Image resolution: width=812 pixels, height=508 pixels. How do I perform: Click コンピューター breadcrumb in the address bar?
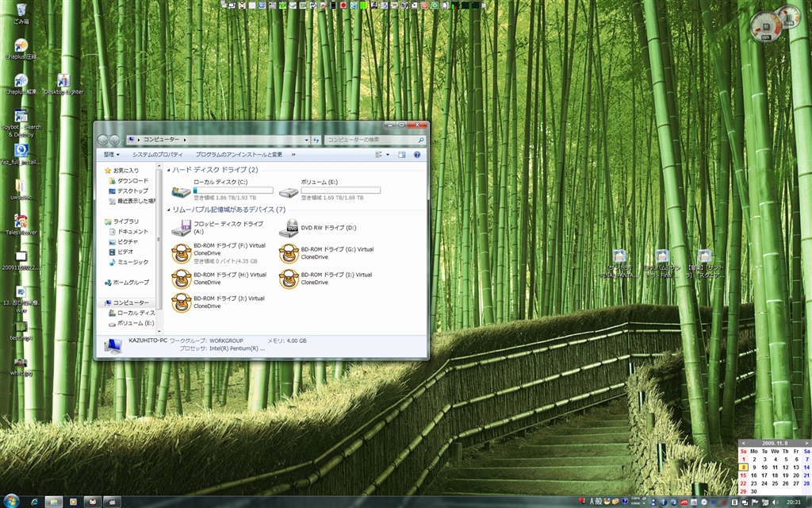click(162, 140)
